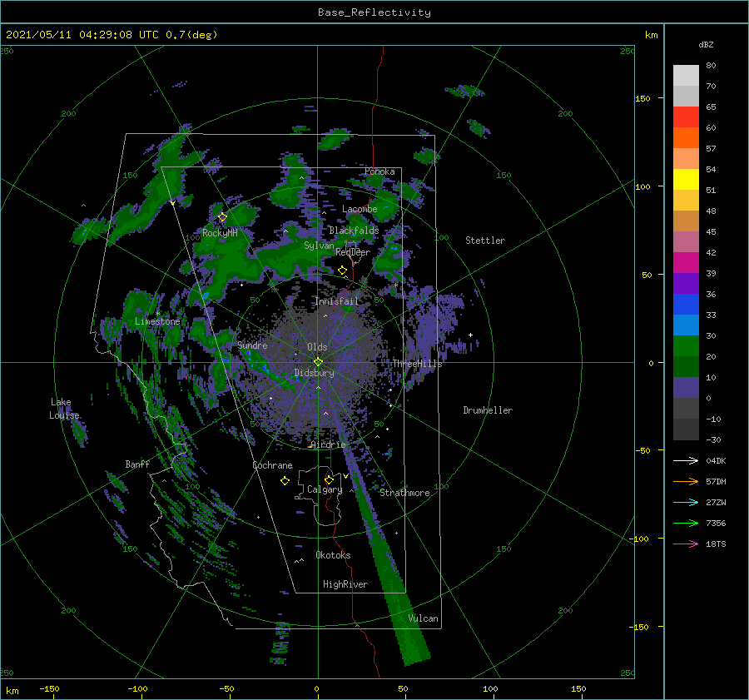Select the ThreeHills label

click(417, 364)
